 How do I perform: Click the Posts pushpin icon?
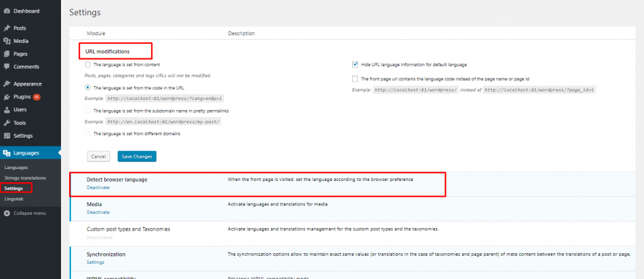pos(6,28)
